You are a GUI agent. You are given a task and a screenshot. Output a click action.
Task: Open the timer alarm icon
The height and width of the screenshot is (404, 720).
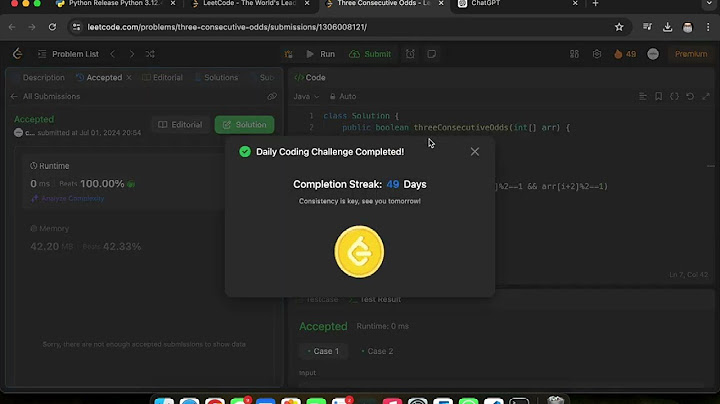coord(410,54)
